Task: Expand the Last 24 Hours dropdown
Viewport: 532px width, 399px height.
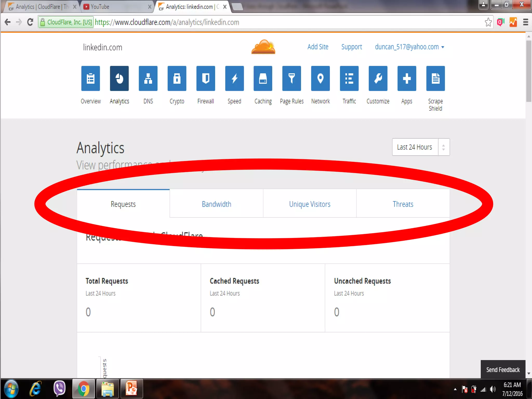Action: point(421,147)
